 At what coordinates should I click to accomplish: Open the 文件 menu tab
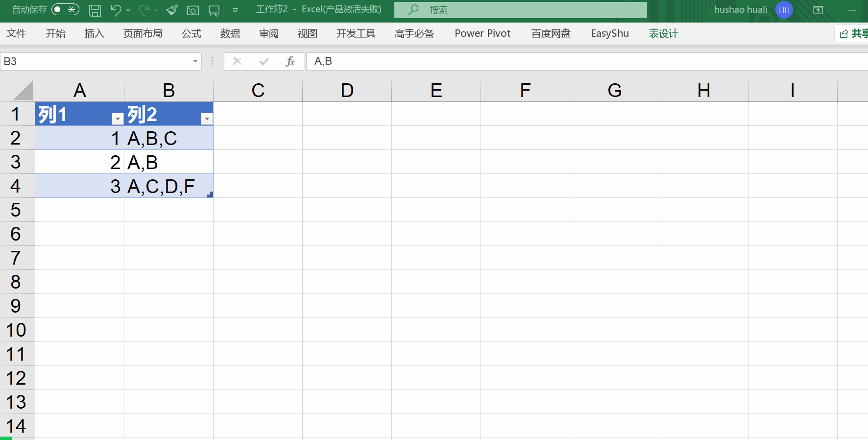(x=16, y=33)
